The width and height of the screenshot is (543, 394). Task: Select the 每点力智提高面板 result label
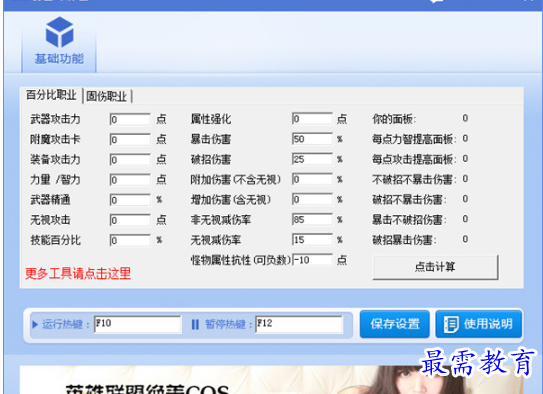tap(414, 139)
